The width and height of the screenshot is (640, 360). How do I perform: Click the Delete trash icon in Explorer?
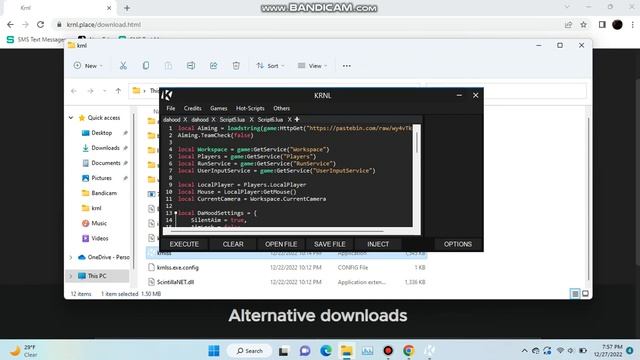click(236, 66)
